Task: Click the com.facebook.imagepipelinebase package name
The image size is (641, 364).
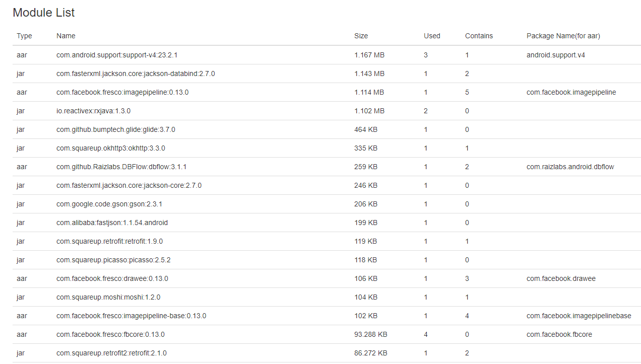Action: [579, 316]
